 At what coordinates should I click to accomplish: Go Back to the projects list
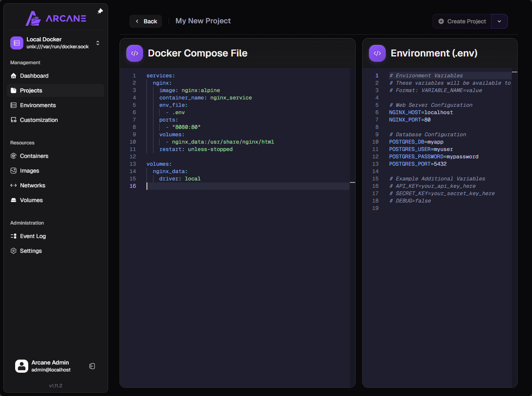pos(146,21)
